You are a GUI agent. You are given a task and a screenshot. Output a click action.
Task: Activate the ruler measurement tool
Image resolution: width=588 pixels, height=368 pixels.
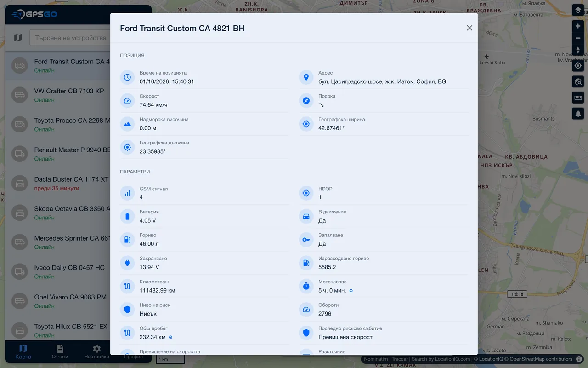point(578,98)
